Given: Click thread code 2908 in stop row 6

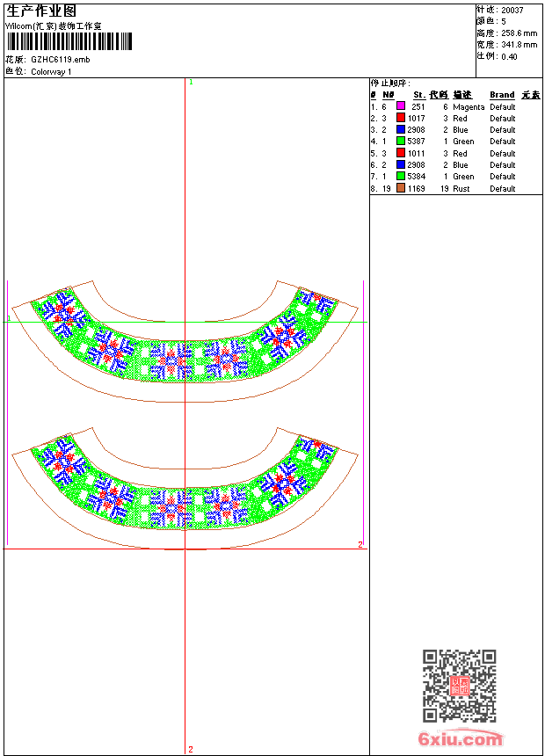Looking at the screenshot, I should [417, 165].
